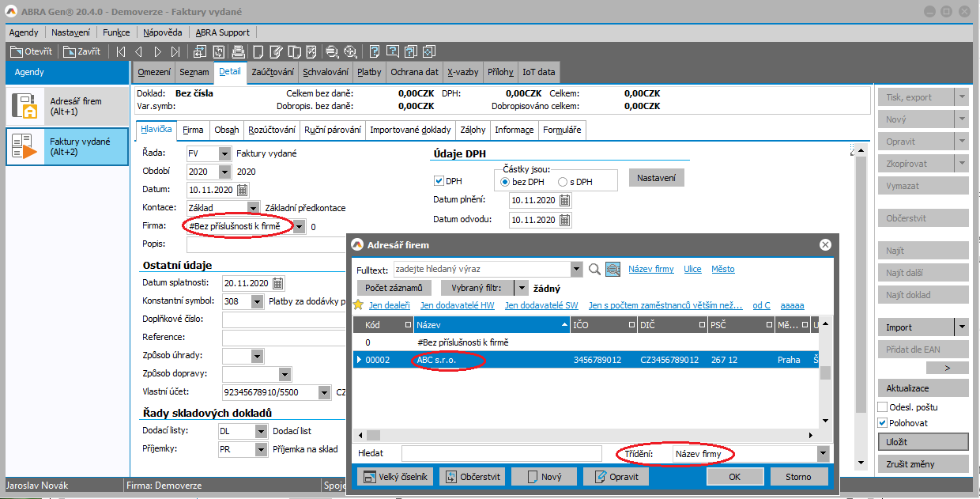Click into the Hledat input field

point(503,454)
